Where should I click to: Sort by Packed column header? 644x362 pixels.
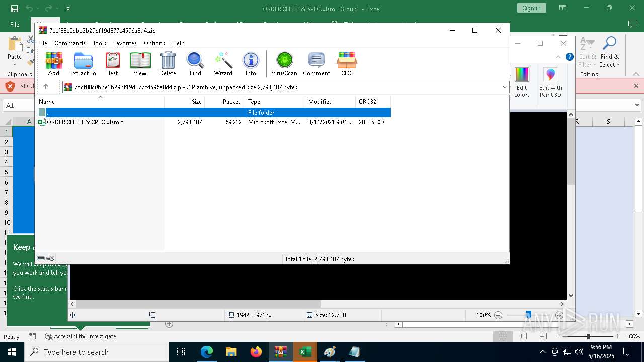pos(225,101)
